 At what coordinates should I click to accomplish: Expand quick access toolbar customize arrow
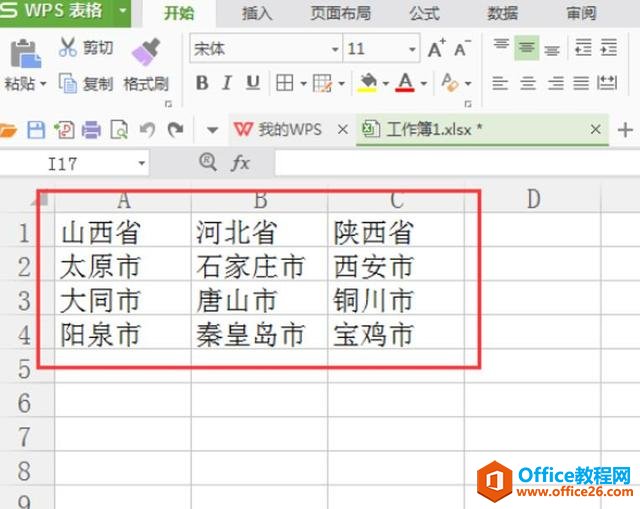pyautogui.click(x=212, y=131)
